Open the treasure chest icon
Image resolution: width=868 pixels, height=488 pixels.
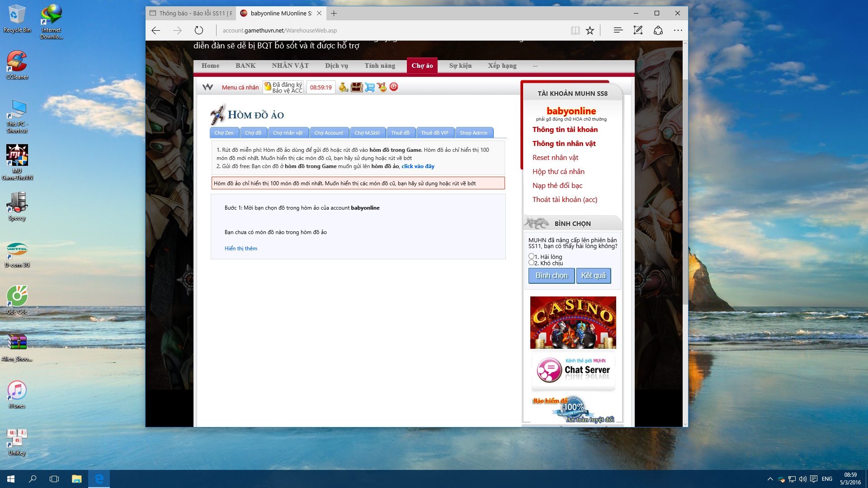tap(357, 87)
